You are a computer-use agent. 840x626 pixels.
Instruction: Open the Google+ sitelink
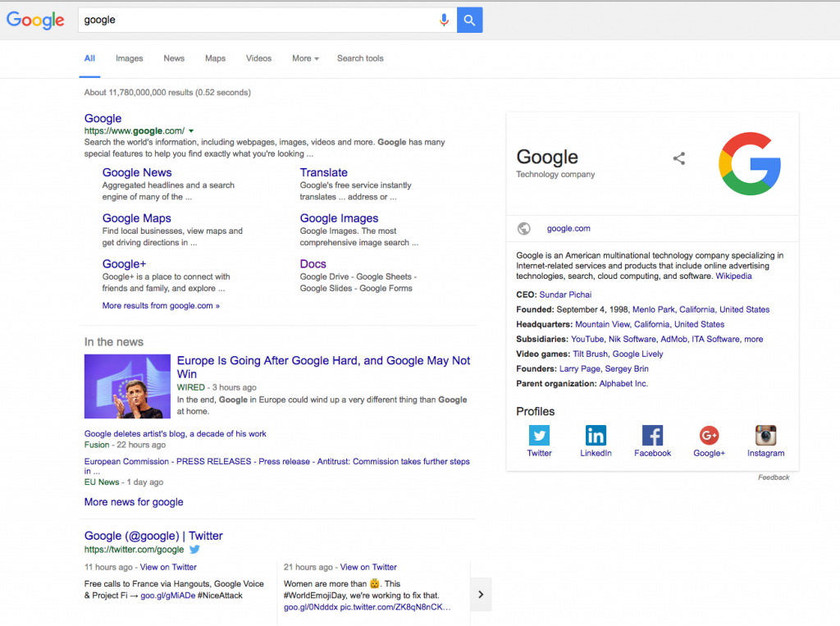point(125,263)
